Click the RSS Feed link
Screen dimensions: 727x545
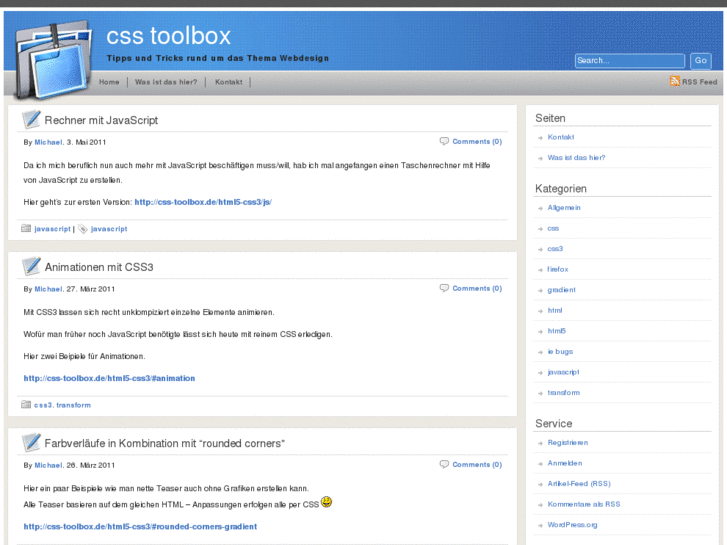699,82
